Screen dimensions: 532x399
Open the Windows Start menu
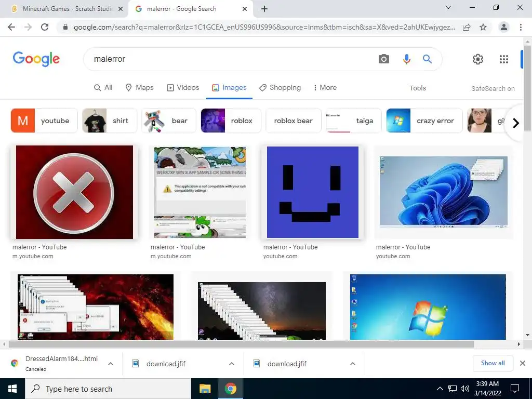(12, 389)
